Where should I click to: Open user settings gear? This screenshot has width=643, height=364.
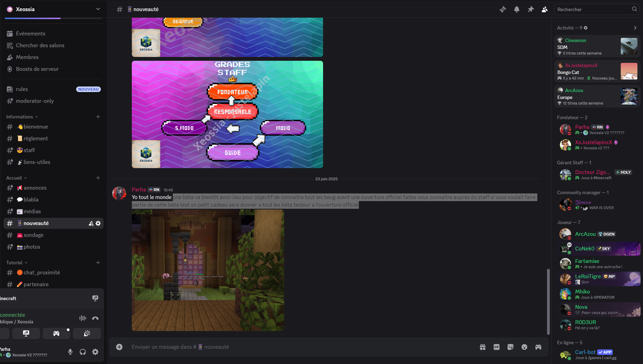95,352
